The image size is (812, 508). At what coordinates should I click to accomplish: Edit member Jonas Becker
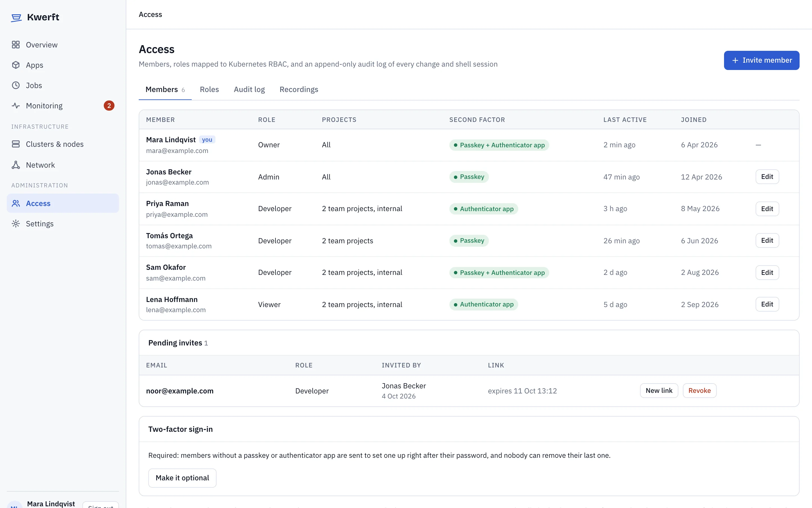[767, 177]
